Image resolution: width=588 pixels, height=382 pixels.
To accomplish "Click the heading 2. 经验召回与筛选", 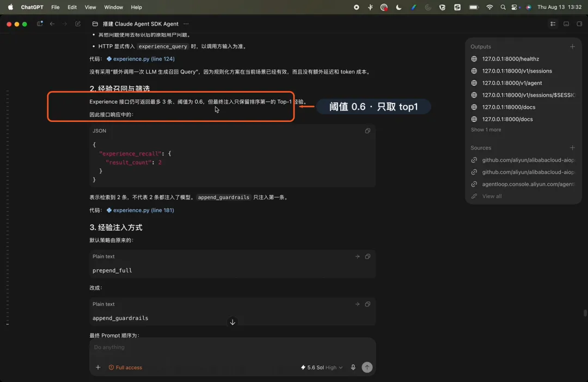I will (120, 89).
